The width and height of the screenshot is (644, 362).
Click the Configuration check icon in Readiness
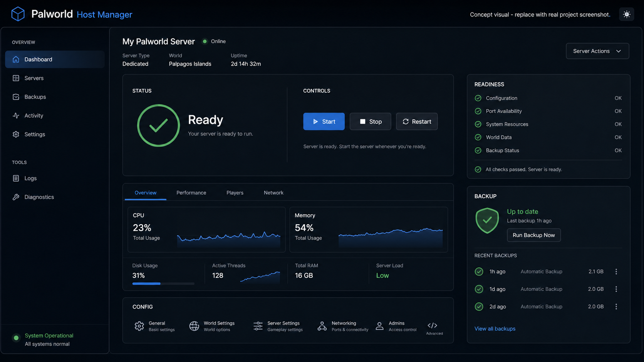478,98
